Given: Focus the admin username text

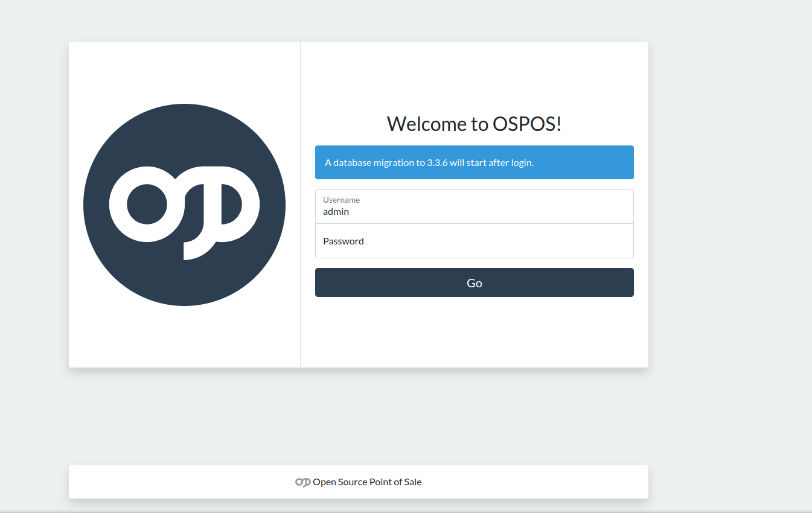Looking at the screenshot, I should 336,211.
